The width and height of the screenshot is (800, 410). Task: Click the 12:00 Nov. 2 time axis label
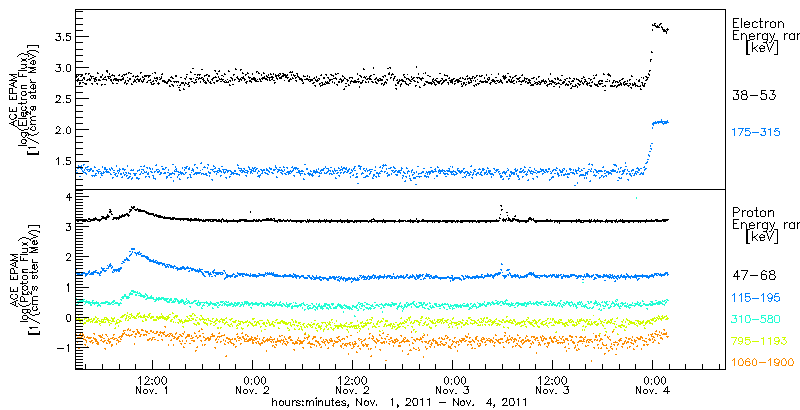353,385
